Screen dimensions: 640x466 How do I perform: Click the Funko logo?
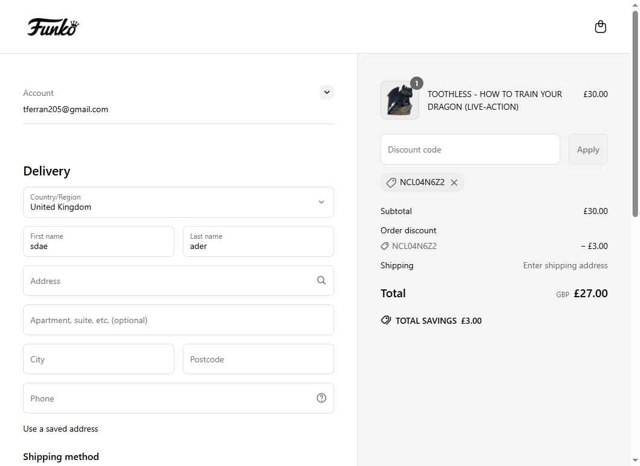pos(52,27)
